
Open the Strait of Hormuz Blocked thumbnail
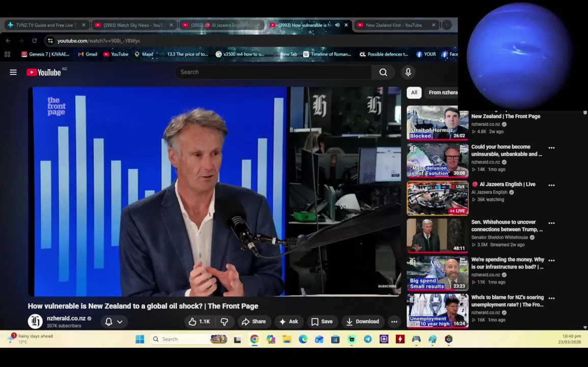[437, 123]
